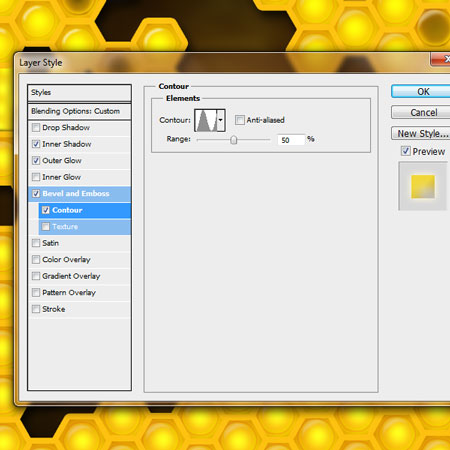Click the Range slider handle
Viewport: 450px width, 450px height.
pos(234,140)
